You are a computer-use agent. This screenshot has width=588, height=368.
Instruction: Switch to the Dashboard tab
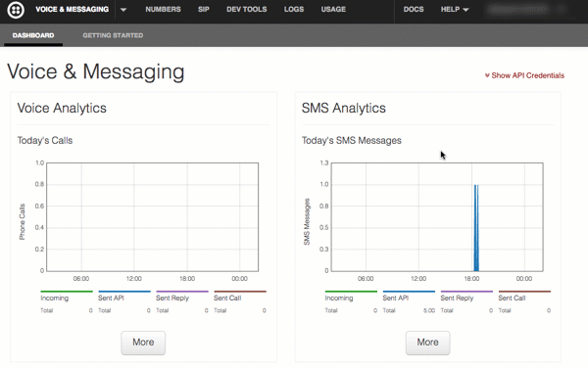coord(33,35)
